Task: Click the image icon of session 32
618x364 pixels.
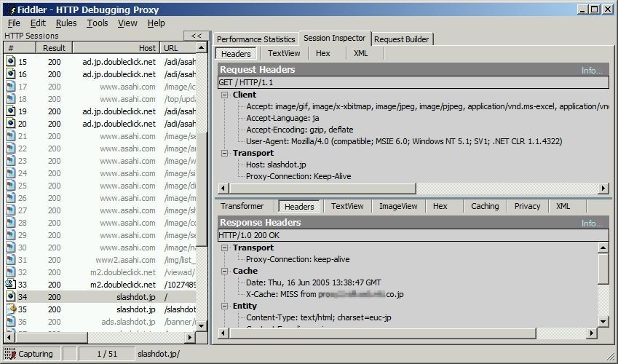Action: click(x=11, y=272)
